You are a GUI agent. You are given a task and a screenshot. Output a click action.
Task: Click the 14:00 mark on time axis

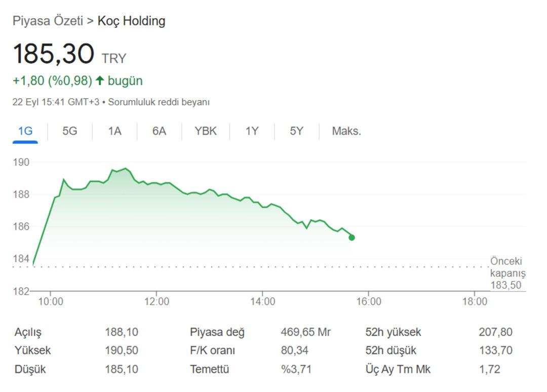pyautogui.click(x=263, y=301)
